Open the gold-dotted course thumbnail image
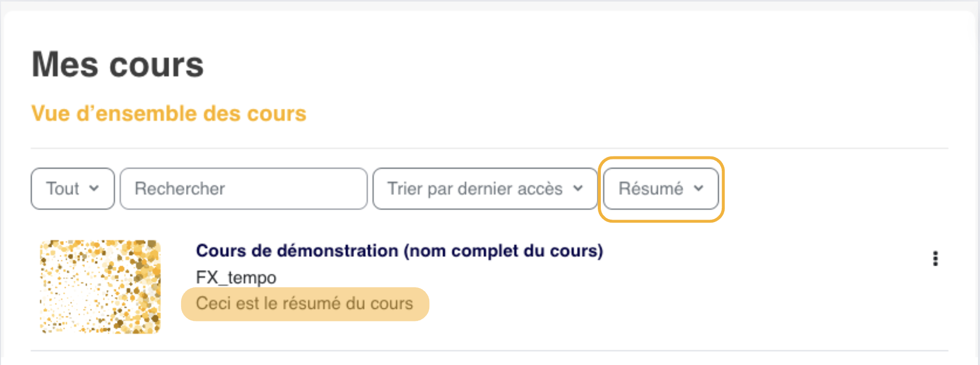The image size is (980, 365). tap(100, 287)
